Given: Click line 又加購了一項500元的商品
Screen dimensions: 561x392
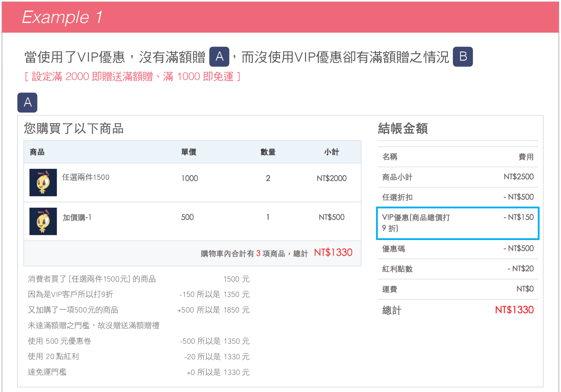Looking at the screenshot, I should point(73,310).
